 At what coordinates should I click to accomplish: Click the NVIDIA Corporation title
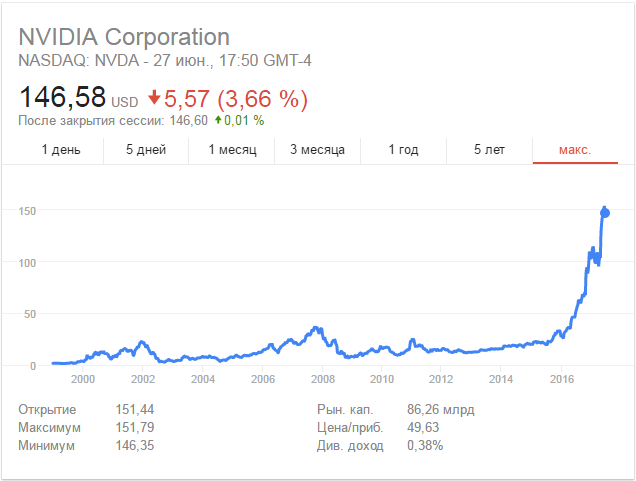[124, 37]
